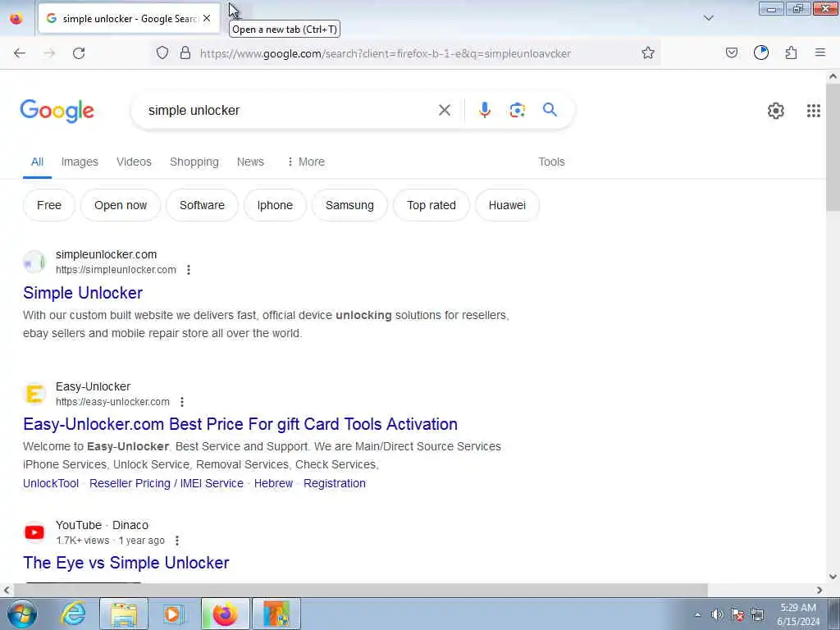
Task: Open the Extensions puzzle icon
Action: pos(792,52)
